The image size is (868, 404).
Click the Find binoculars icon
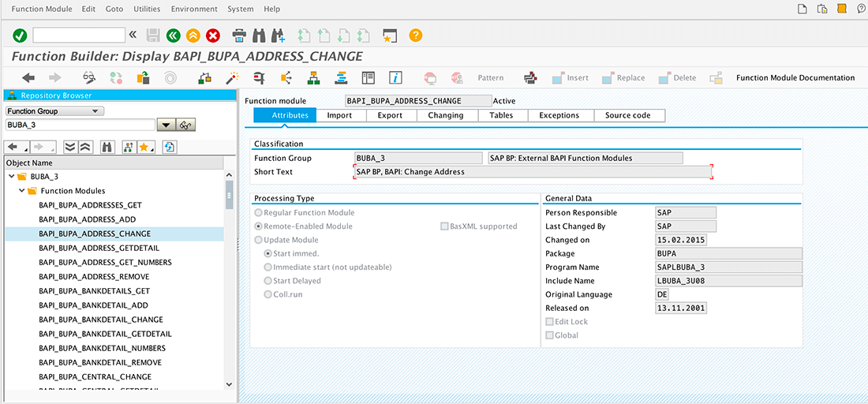point(259,35)
